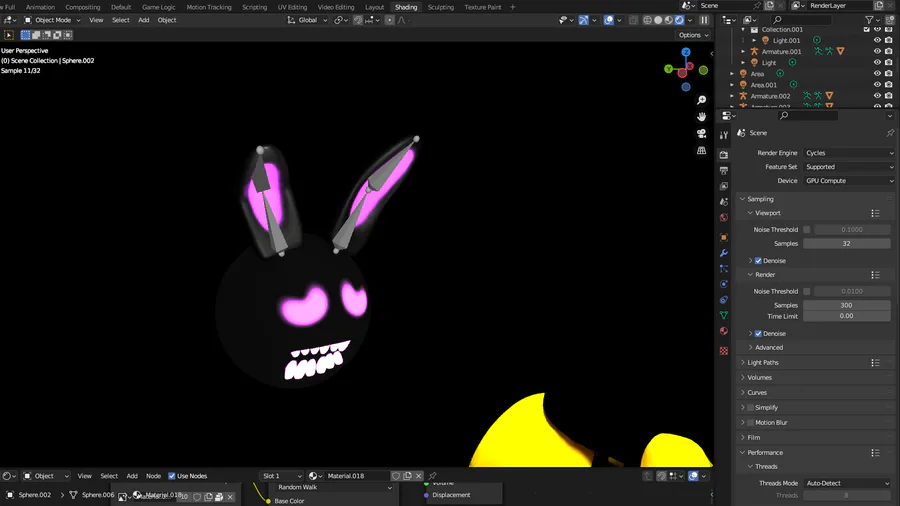This screenshot has width=900, height=506.
Task: Hide Area.001 with its eye icon
Action: (877, 84)
